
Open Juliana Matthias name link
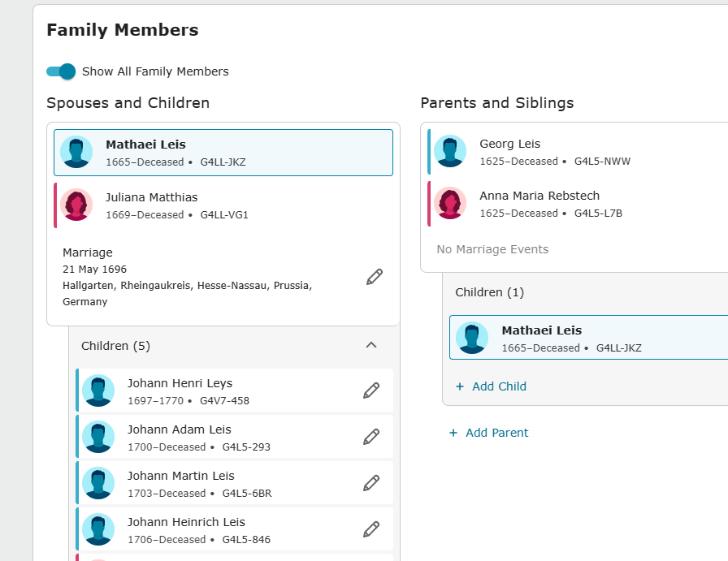pyautogui.click(x=152, y=197)
